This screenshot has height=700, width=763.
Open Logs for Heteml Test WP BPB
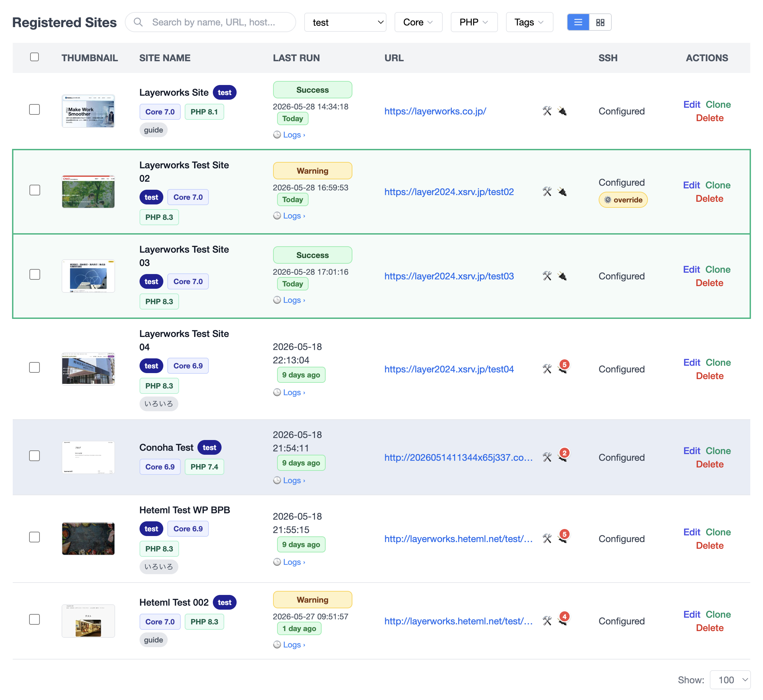click(x=289, y=562)
